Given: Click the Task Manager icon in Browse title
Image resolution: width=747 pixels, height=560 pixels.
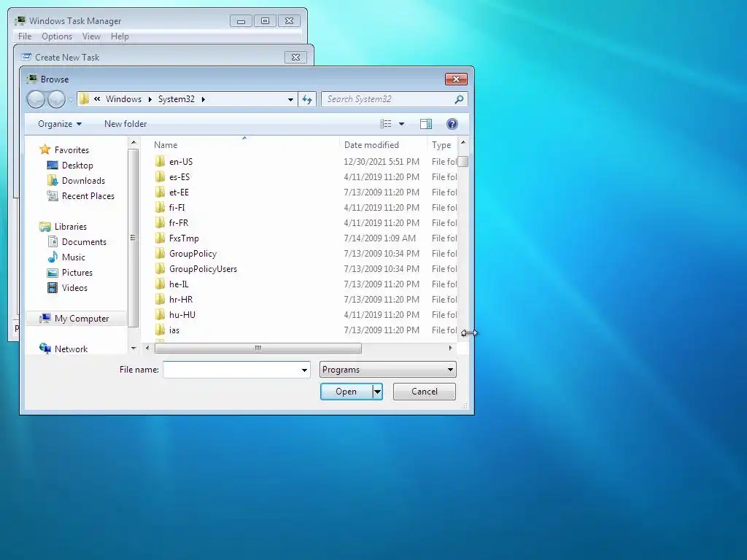Looking at the screenshot, I should 32,79.
